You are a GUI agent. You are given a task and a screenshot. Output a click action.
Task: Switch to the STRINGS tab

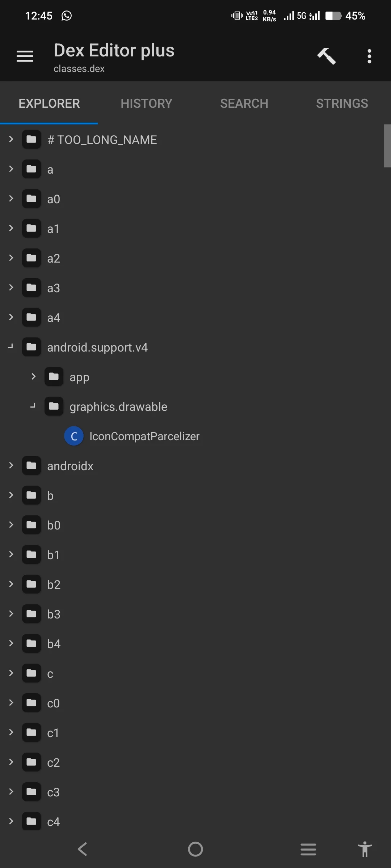coord(342,103)
